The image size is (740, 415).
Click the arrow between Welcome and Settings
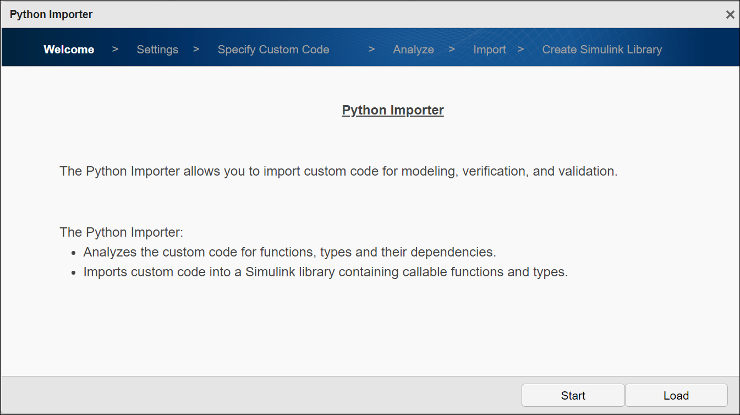[x=115, y=49]
